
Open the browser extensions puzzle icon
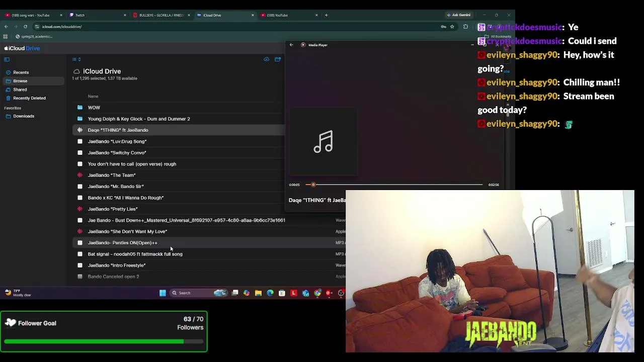click(x=465, y=27)
